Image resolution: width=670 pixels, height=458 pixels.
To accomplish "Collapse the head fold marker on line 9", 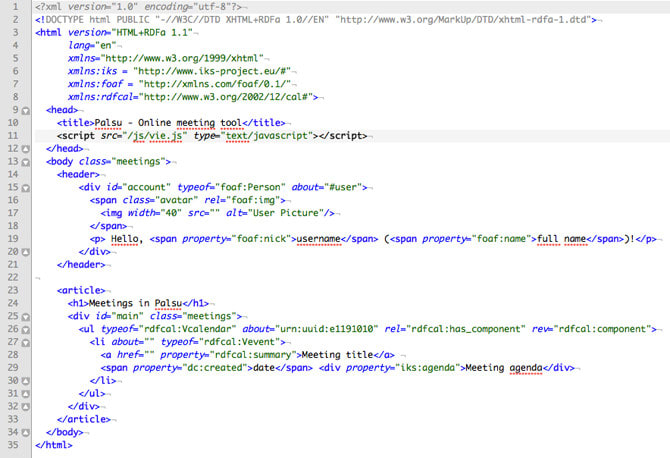I will pyautogui.click(x=26, y=109).
